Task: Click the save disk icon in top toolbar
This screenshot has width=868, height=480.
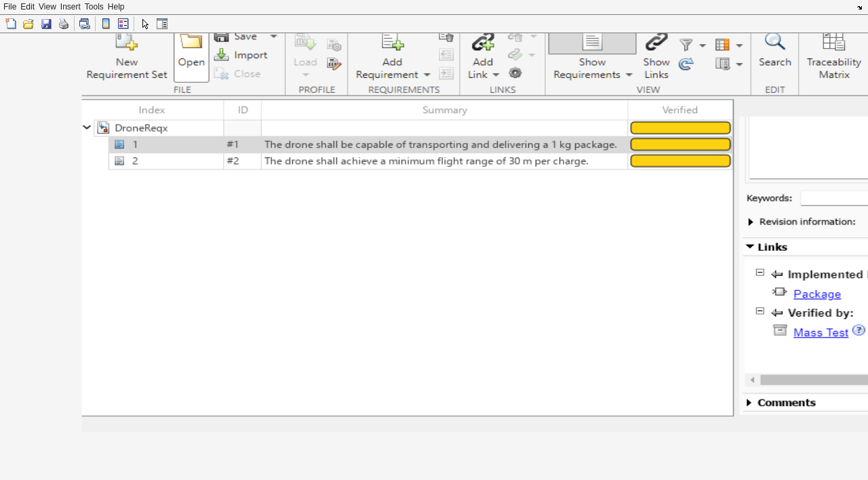Action: pos(46,24)
